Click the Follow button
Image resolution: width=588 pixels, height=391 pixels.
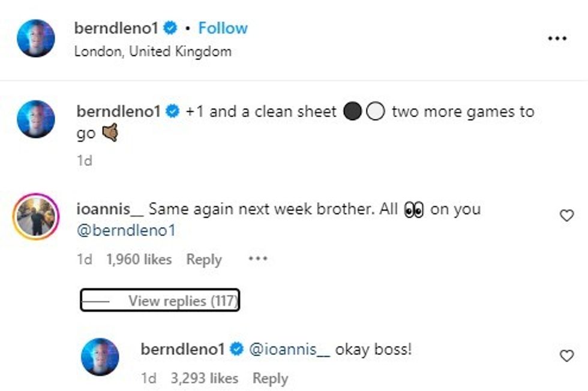coord(223,28)
